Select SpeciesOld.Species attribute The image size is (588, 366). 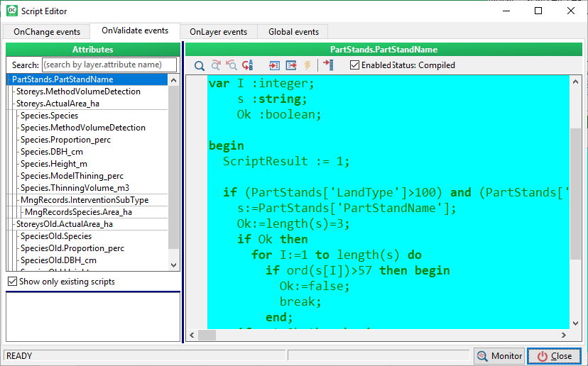click(56, 236)
